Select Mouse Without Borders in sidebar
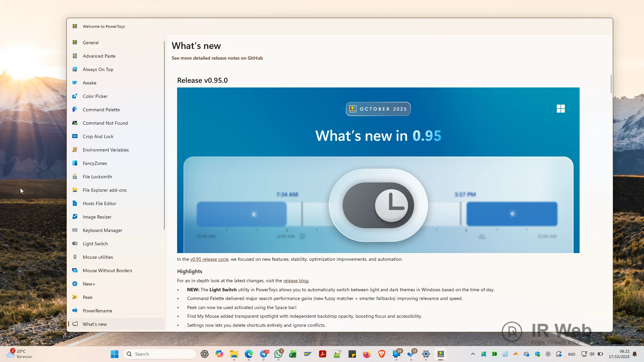This screenshot has width=644, height=362. pos(107,270)
